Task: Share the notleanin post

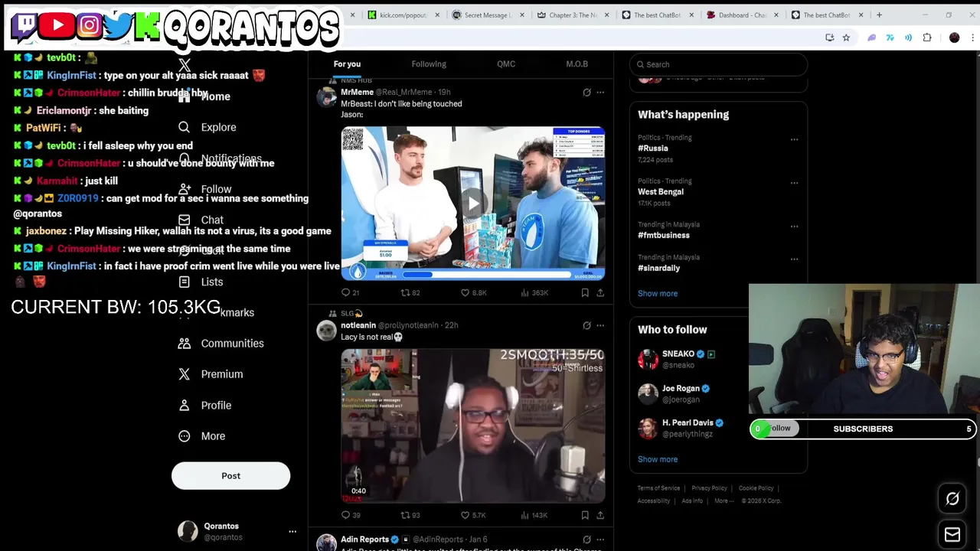Action: pos(600,515)
